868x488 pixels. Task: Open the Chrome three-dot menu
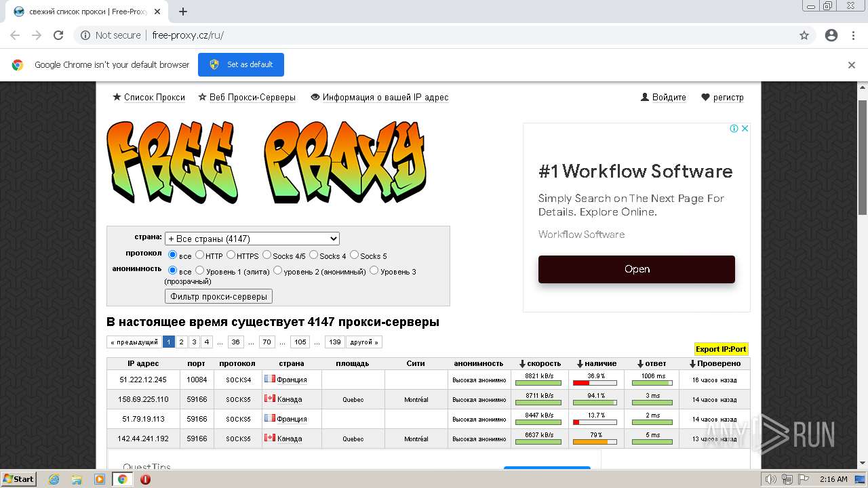tap(853, 35)
